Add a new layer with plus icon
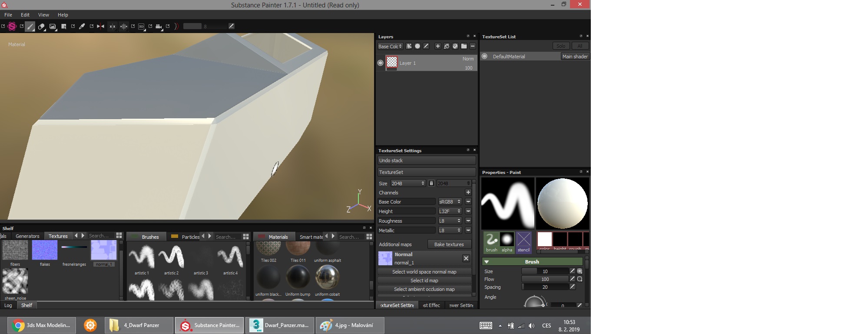This screenshot has height=334, width=868. pyautogui.click(x=437, y=46)
